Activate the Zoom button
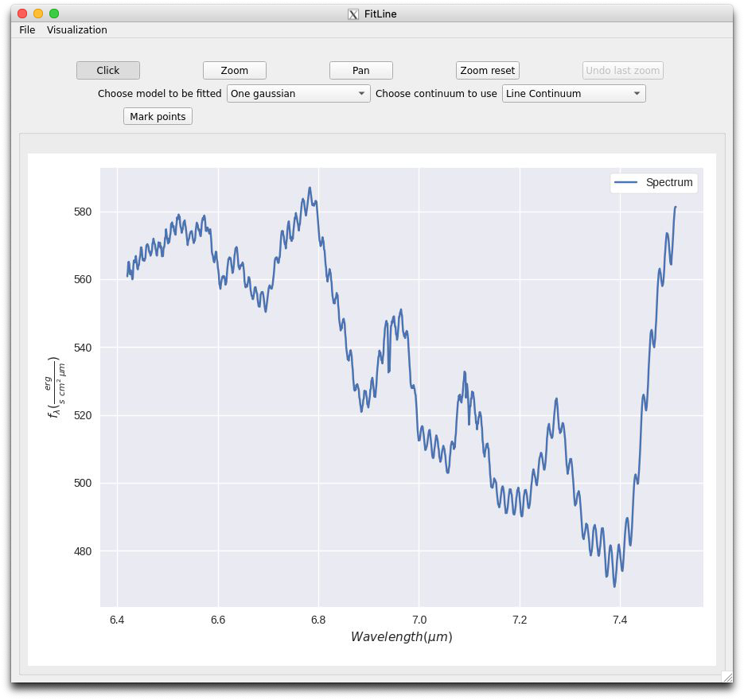The image size is (744, 700). (x=235, y=70)
